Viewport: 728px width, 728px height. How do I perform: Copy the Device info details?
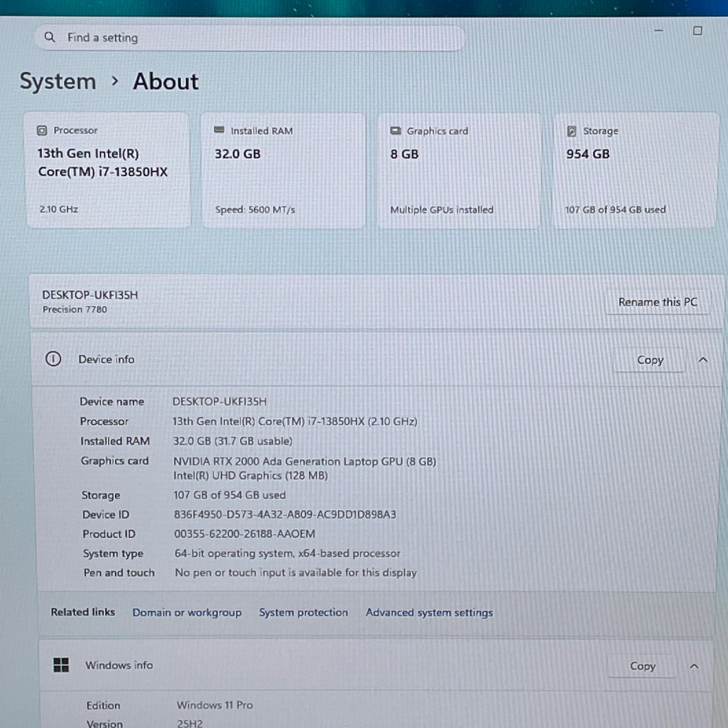tap(650, 360)
